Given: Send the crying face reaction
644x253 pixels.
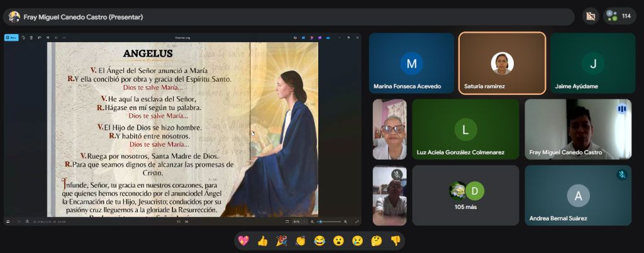Looking at the screenshot, I should (x=357, y=240).
